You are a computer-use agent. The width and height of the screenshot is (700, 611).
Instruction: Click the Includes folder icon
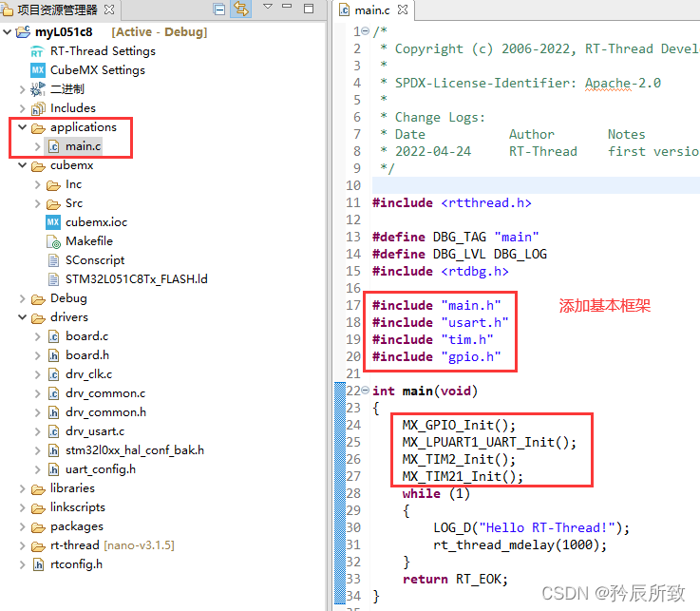[38, 108]
